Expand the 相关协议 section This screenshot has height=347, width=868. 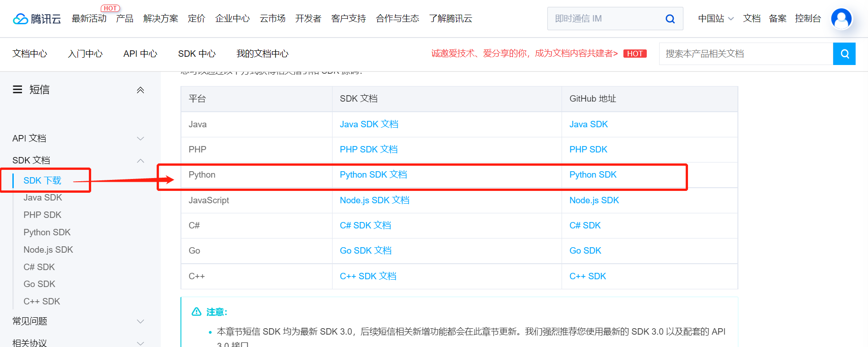(141, 343)
